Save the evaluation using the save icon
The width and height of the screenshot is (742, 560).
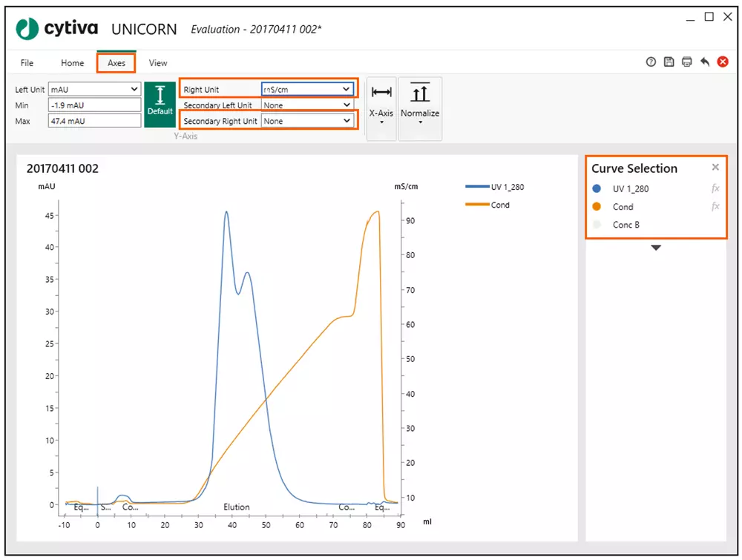[669, 62]
